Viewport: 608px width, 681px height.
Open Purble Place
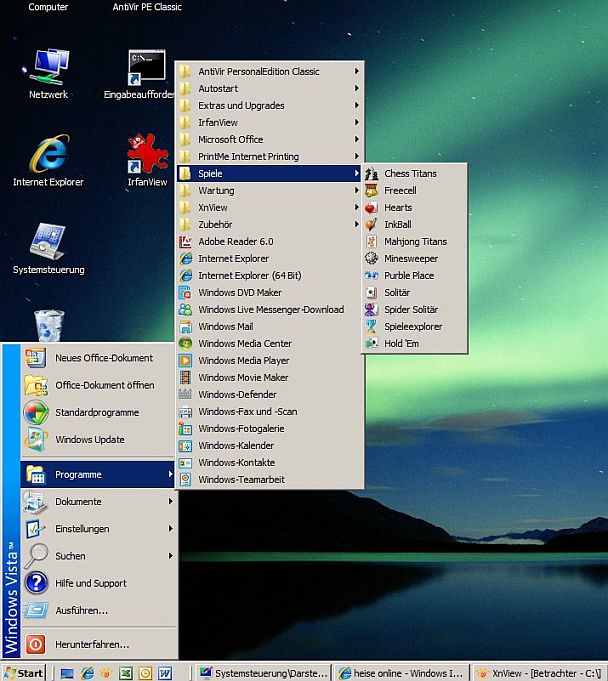pos(414,275)
